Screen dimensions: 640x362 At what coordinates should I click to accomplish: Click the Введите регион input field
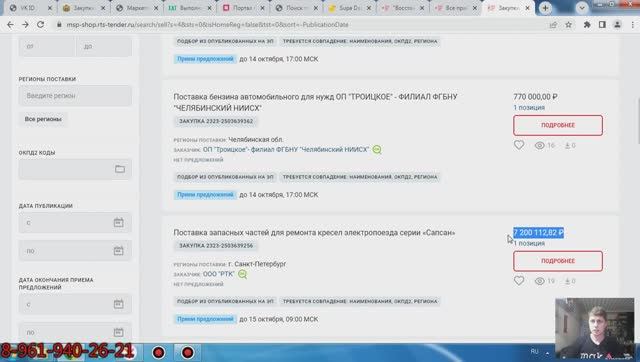[x=75, y=95]
